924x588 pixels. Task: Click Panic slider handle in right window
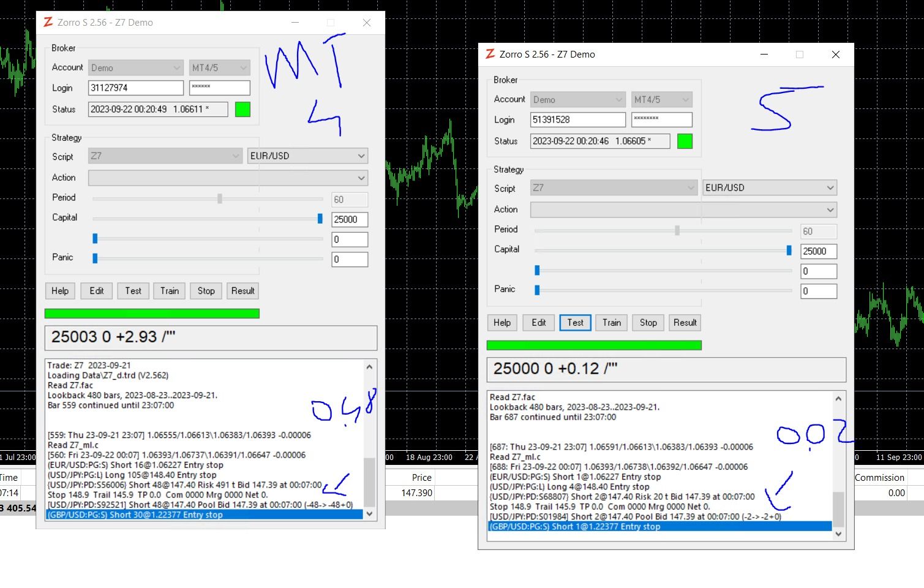pyautogui.click(x=537, y=290)
